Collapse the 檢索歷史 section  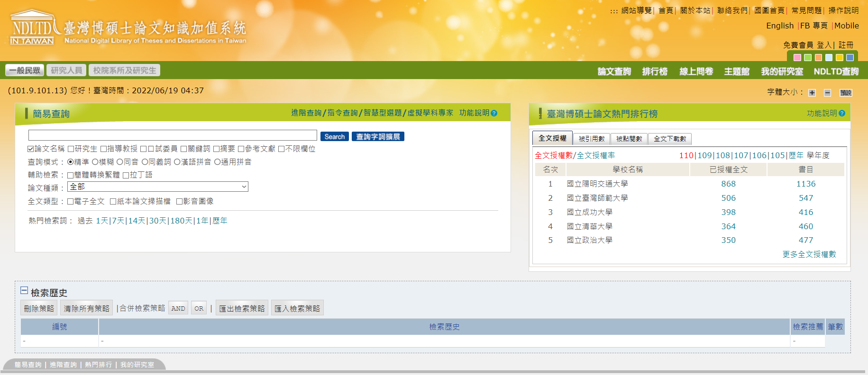[x=24, y=291]
